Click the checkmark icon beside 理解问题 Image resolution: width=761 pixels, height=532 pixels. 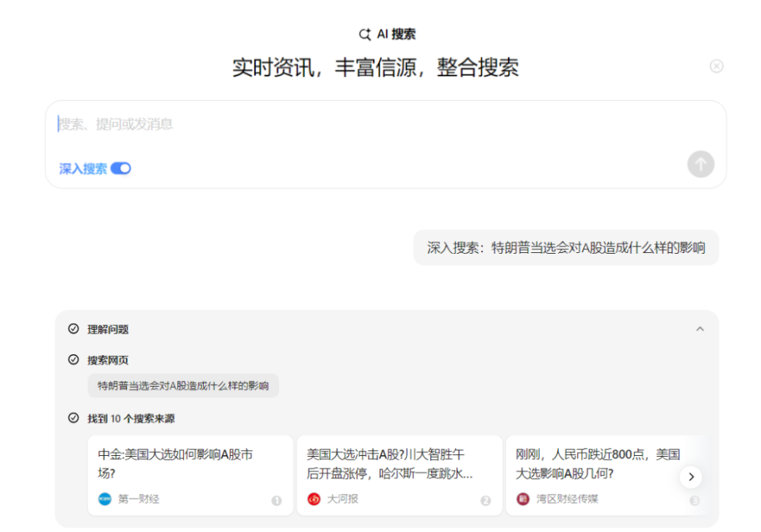(x=73, y=328)
